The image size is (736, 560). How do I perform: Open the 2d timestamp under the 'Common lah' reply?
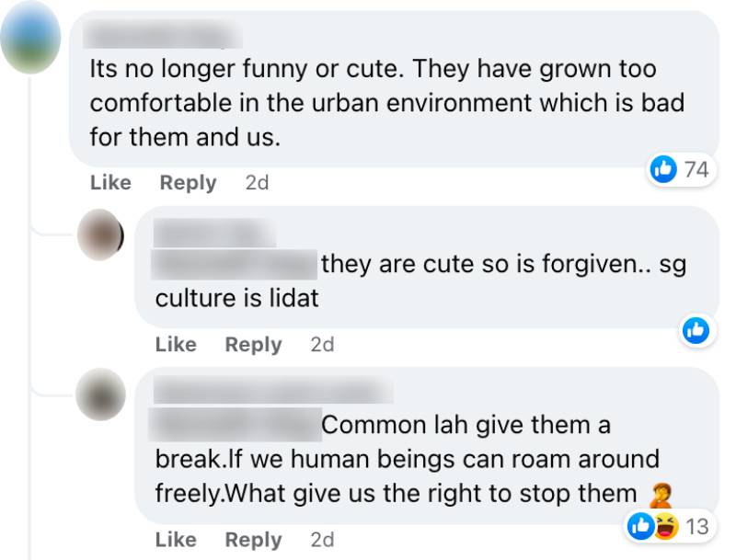(322, 540)
